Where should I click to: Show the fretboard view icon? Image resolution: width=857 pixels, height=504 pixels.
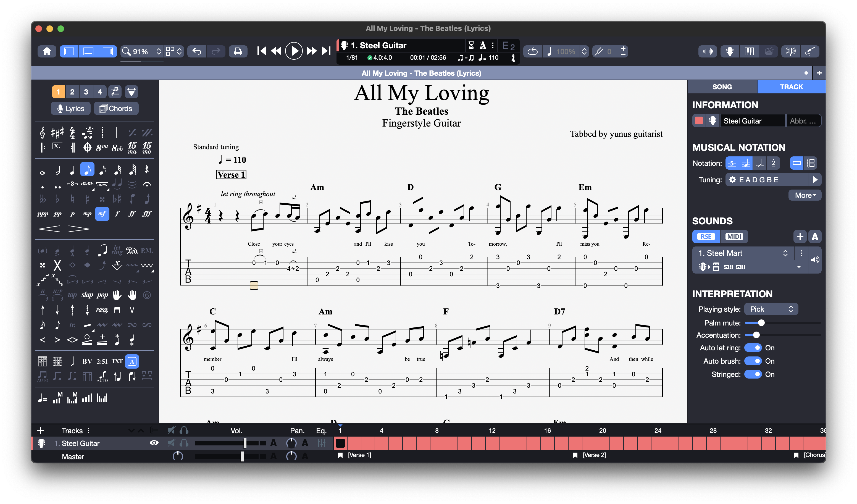point(730,51)
